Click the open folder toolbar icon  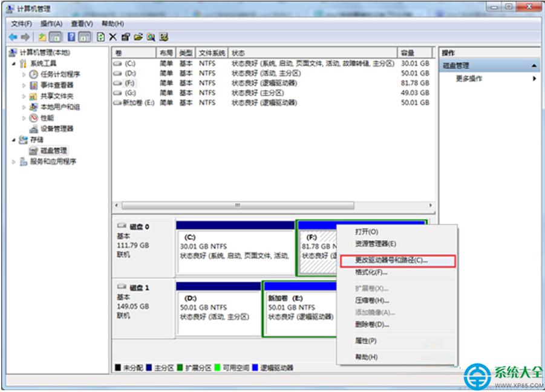pyautogui.click(x=139, y=37)
